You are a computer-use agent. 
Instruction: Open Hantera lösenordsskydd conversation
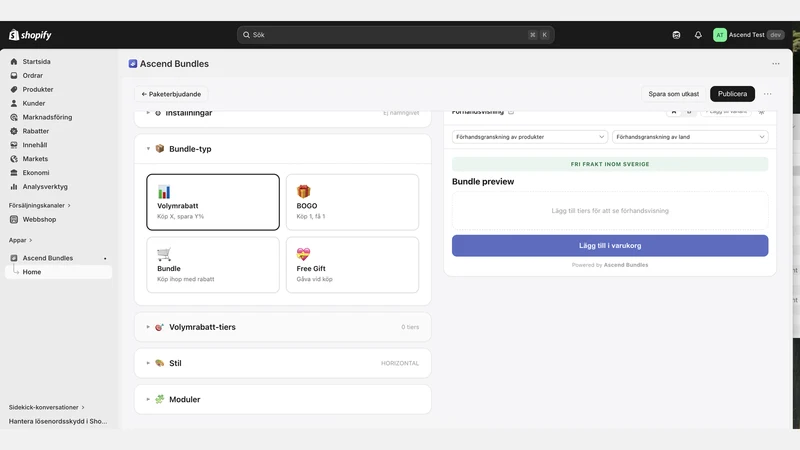58,421
